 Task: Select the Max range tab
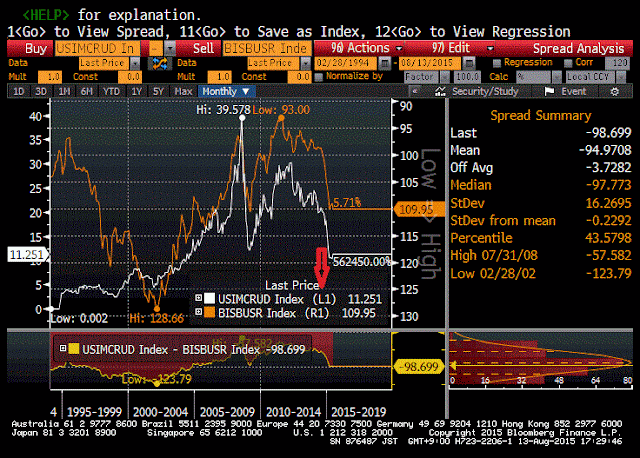(x=183, y=91)
